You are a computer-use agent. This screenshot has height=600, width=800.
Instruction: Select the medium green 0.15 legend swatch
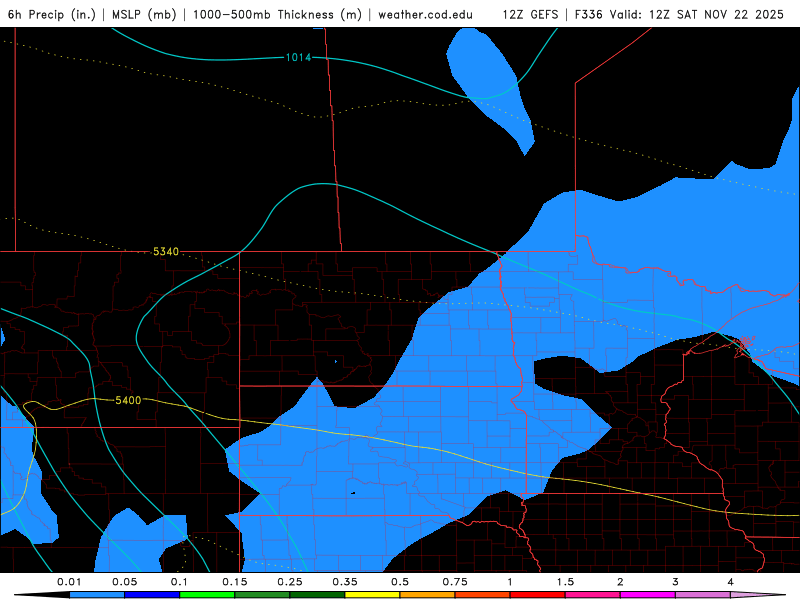(x=262, y=595)
